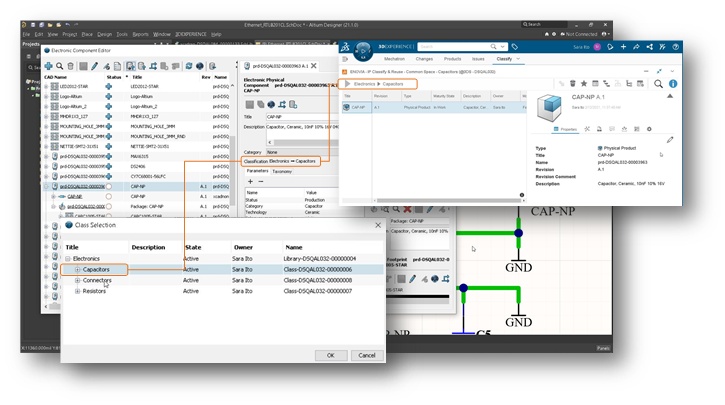725x405 pixels.
Task: Open the Changes tab
Action: coord(424,59)
